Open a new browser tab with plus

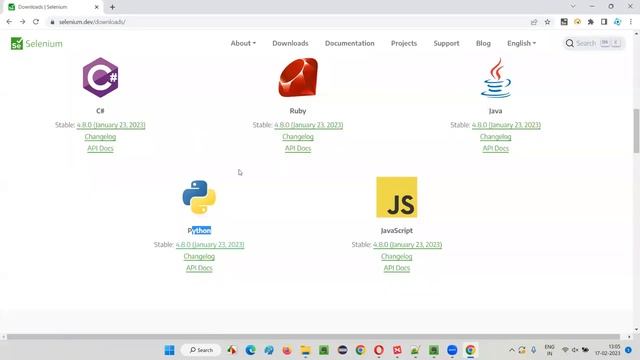pos(112,7)
